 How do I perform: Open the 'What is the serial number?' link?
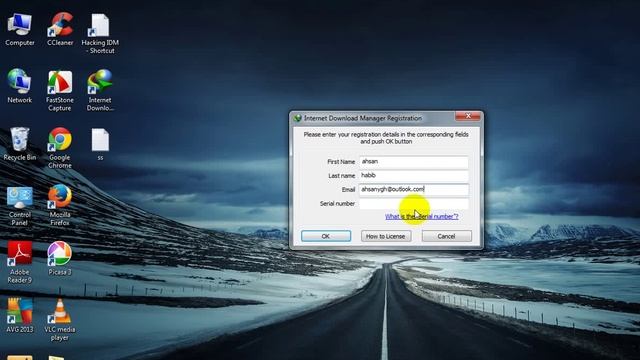coord(422,216)
